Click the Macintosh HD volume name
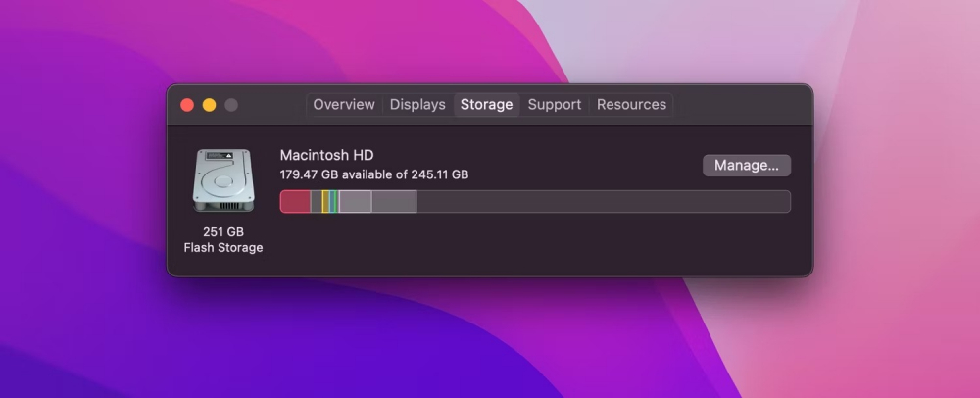The height and width of the screenshot is (398, 980). click(x=326, y=155)
